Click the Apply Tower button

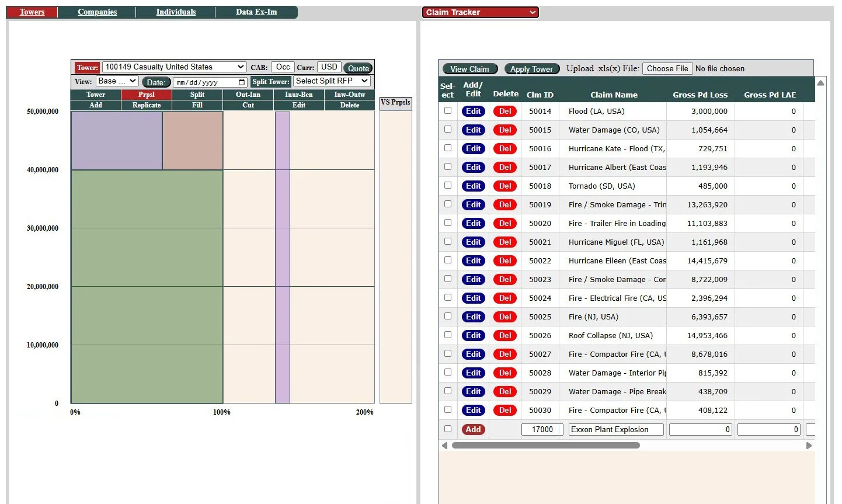coord(531,69)
